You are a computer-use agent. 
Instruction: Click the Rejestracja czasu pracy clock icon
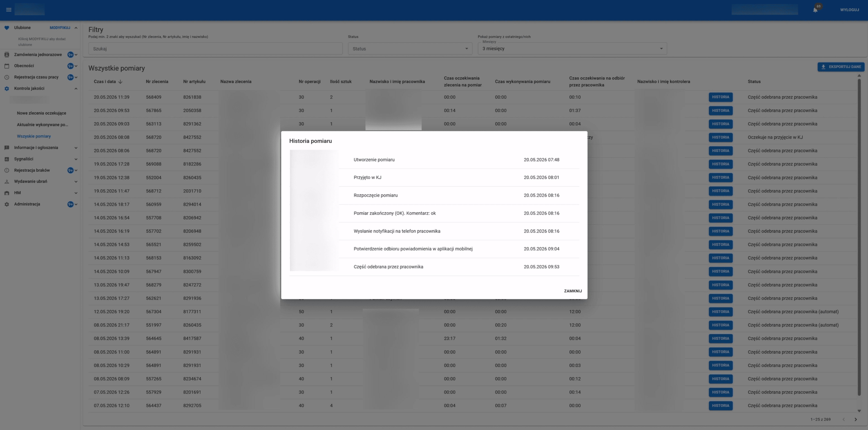point(7,77)
